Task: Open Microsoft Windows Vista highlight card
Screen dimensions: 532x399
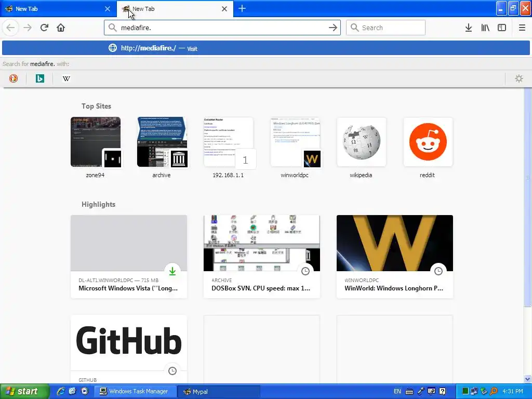Action: 129,257
